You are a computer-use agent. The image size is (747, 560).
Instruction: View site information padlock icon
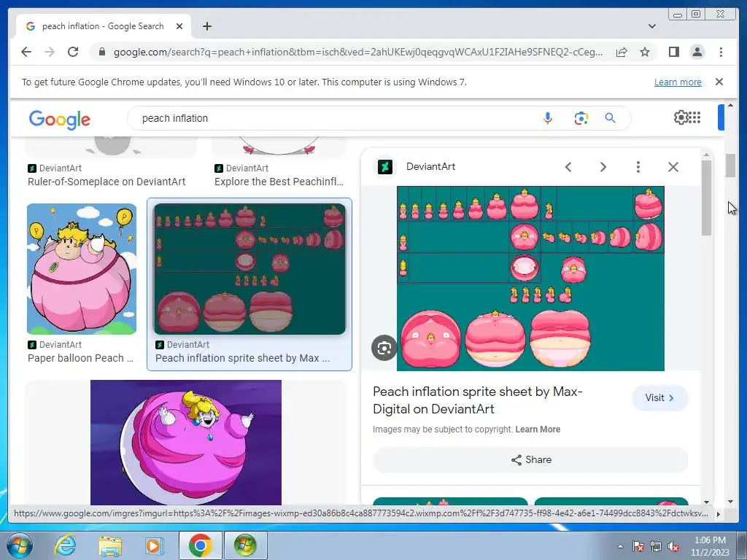point(102,52)
